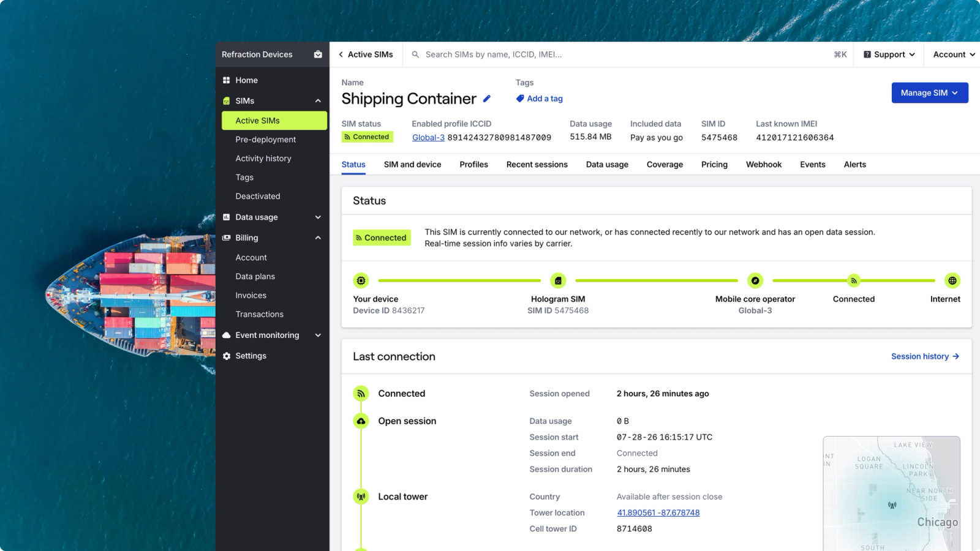Collapse the SIMs sidebar section
This screenshot has width=980, height=551.
click(318, 101)
